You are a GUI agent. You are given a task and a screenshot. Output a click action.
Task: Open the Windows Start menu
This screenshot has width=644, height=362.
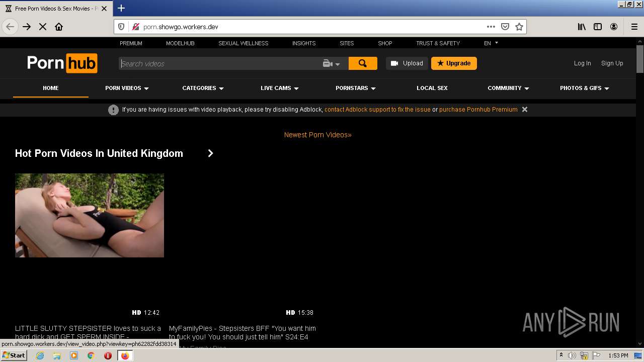click(14, 355)
